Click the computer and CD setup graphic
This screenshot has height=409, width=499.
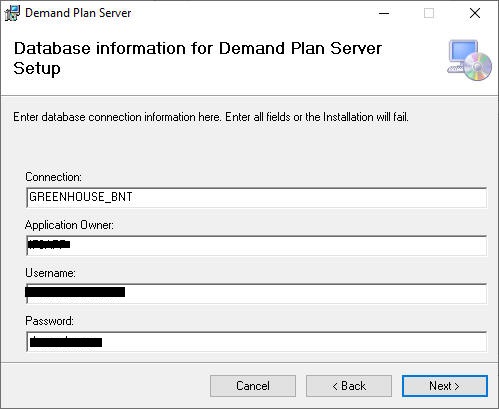click(469, 60)
